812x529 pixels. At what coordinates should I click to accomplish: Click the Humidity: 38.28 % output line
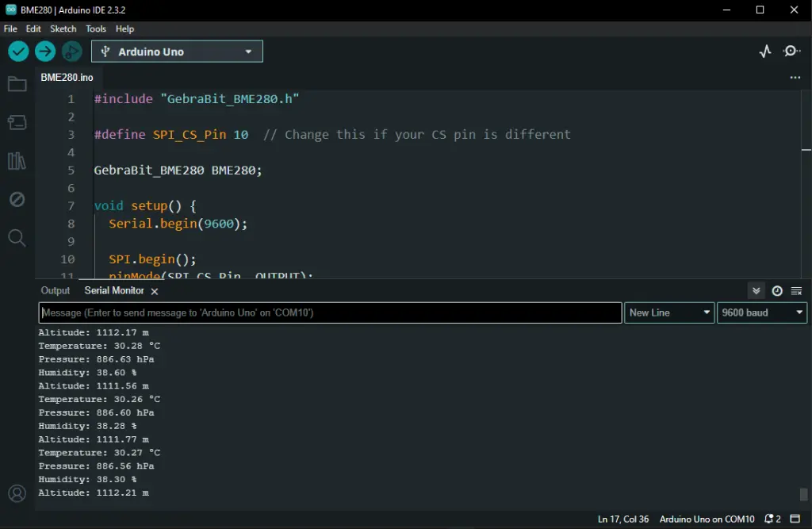click(87, 426)
